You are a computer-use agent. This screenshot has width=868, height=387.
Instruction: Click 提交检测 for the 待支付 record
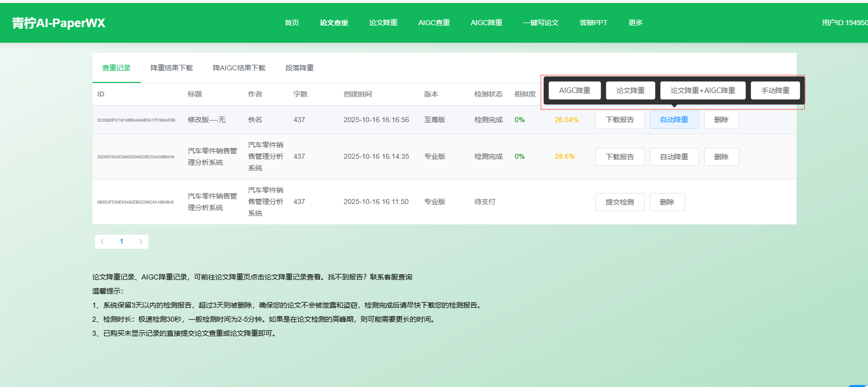pyautogui.click(x=620, y=202)
